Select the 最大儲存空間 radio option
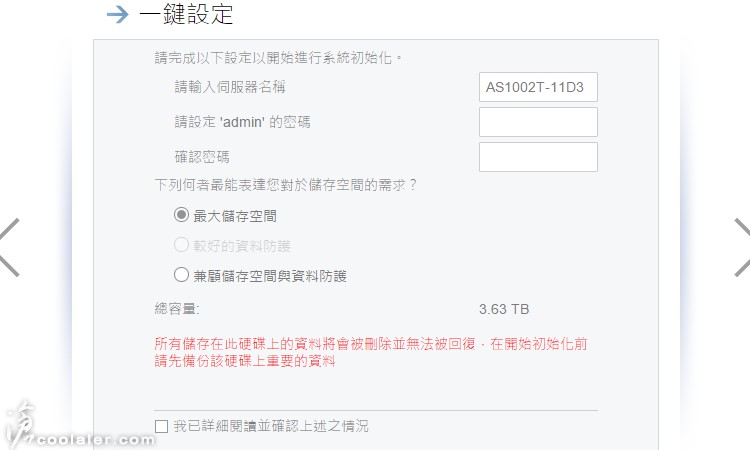 tap(181, 215)
